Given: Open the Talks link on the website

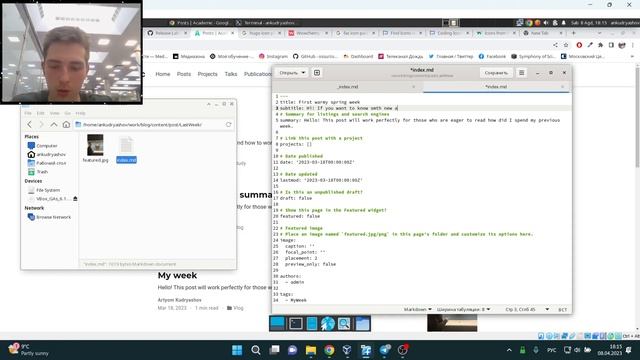Looking at the screenshot, I should point(231,74).
